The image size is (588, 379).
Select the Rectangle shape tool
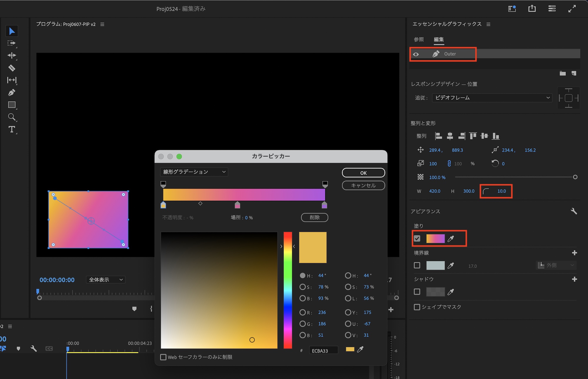pos(12,105)
